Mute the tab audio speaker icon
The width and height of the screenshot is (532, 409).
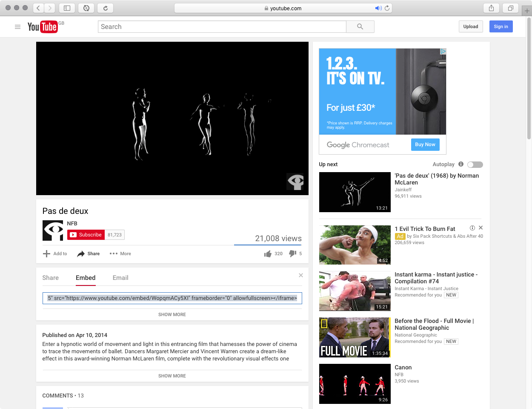378,8
